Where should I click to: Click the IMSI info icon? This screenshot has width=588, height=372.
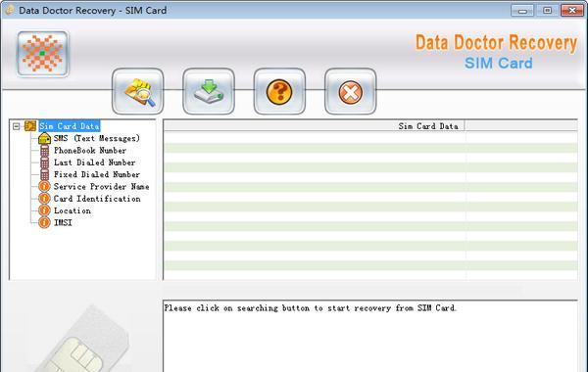(x=44, y=222)
